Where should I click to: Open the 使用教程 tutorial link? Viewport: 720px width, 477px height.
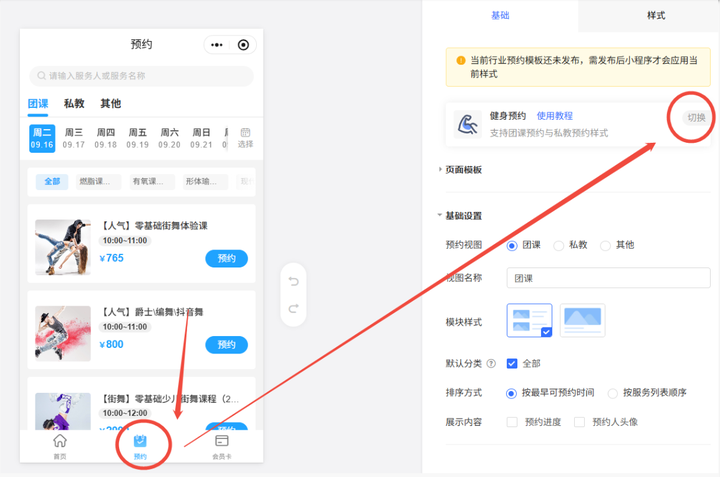[555, 116]
